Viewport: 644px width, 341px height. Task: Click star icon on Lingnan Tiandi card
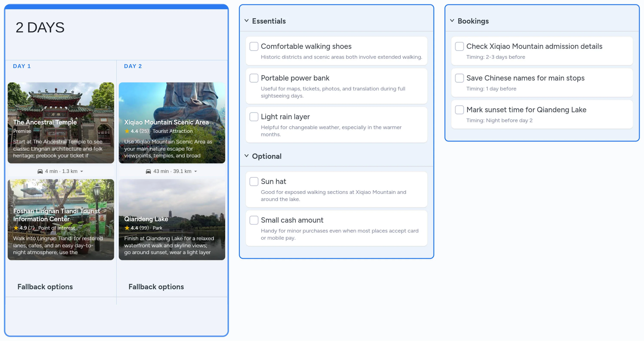point(16,228)
